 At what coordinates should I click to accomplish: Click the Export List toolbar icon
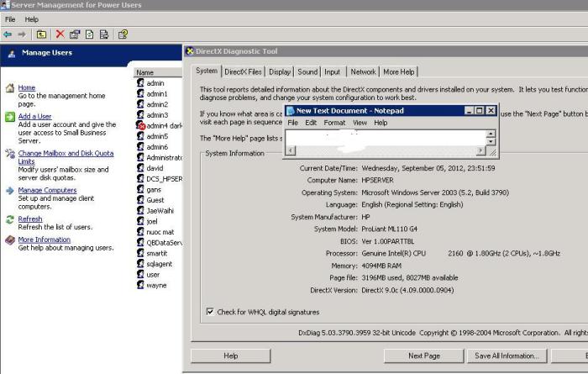(x=104, y=34)
